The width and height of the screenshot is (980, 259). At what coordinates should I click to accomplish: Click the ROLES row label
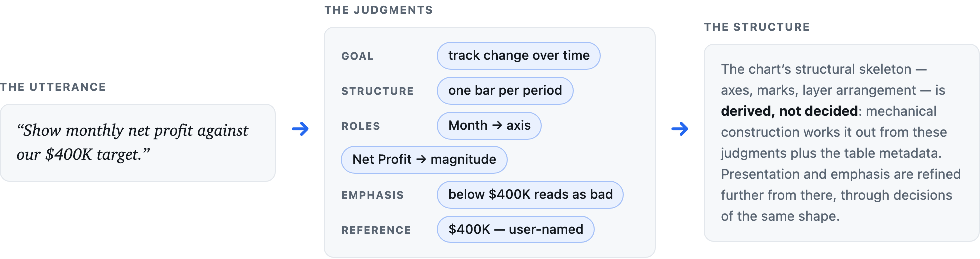click(x=361, y=126)
